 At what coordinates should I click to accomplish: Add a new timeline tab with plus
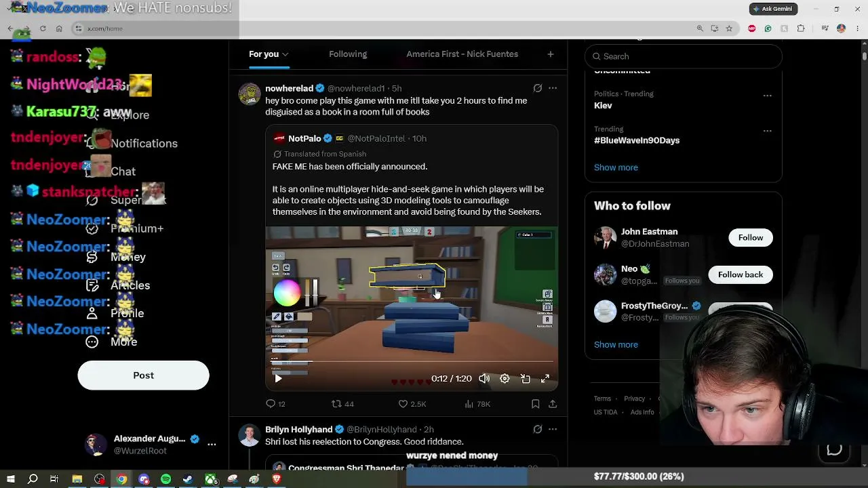pyautogui.click(x=551, y=54)
